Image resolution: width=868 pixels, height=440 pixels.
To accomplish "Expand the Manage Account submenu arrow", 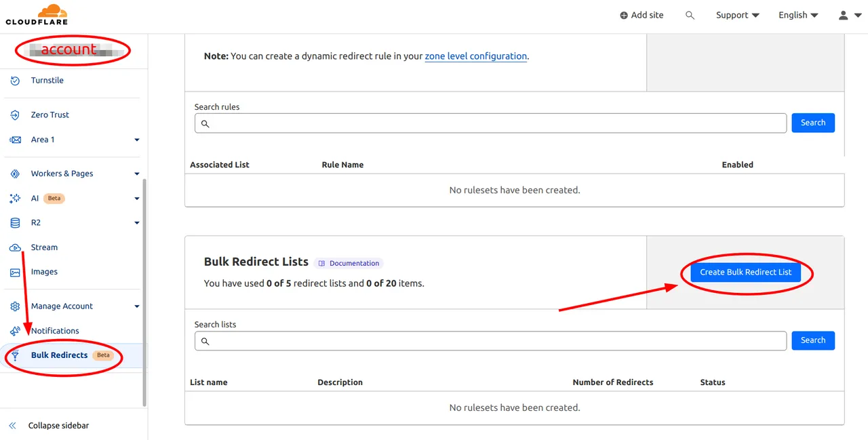I will tap(136, 306).
